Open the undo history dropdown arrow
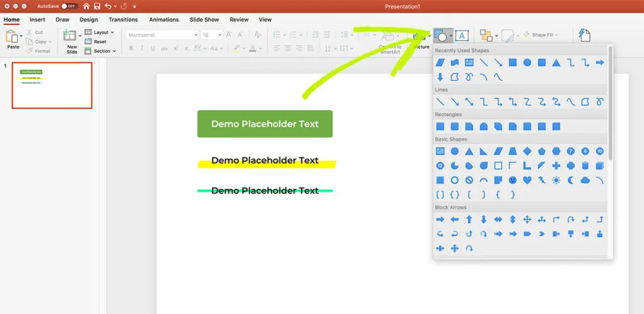The width and height of the screenshot is (644, 314). click(116, 6)
